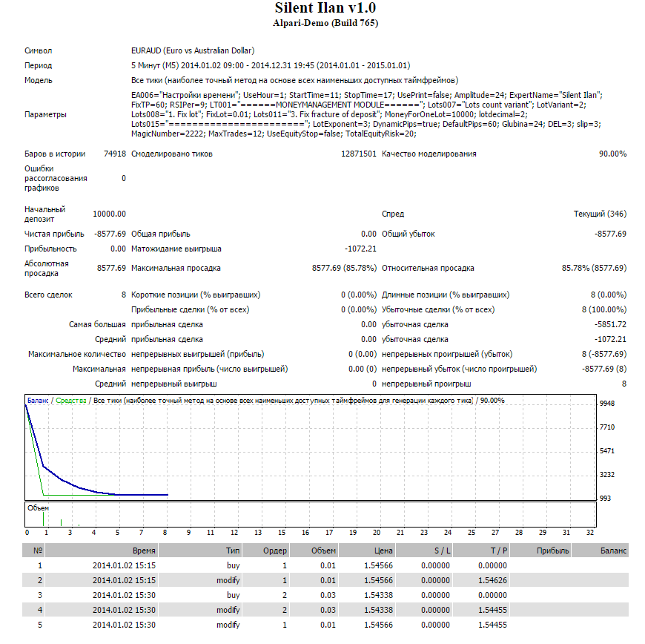Click the Объем volume panel label
Image resolution: width=645 pixels, height=644 pixels.
click(x=38, y=508)
